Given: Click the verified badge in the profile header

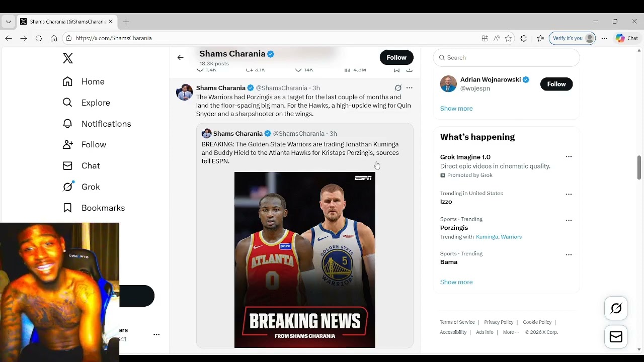Looking at the screenshot, I should tap(271, 54).
